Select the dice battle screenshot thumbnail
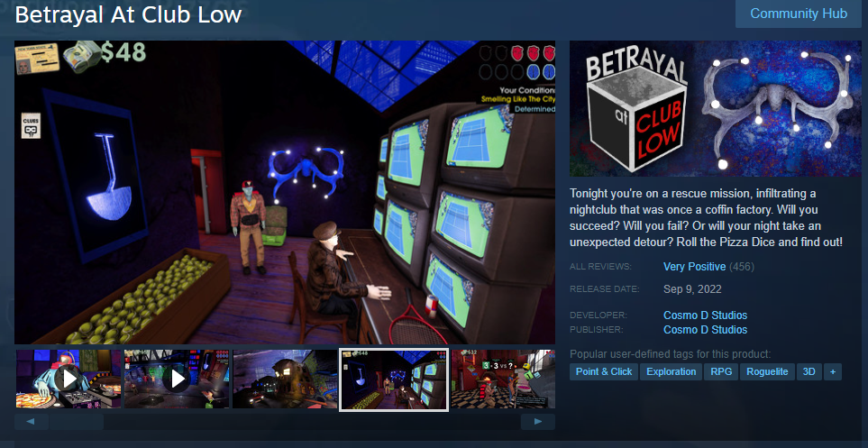 point(503,379)
